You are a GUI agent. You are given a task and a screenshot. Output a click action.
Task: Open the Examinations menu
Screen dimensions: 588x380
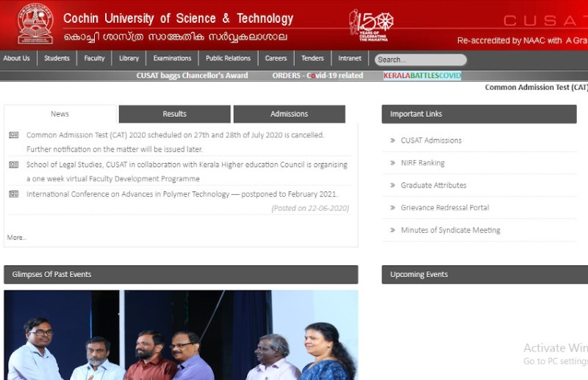click(172, 59)
